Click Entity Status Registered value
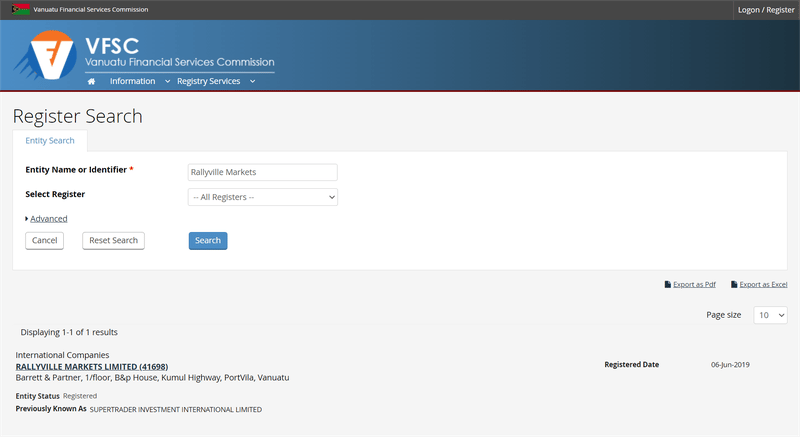 [x=80, y=396]
